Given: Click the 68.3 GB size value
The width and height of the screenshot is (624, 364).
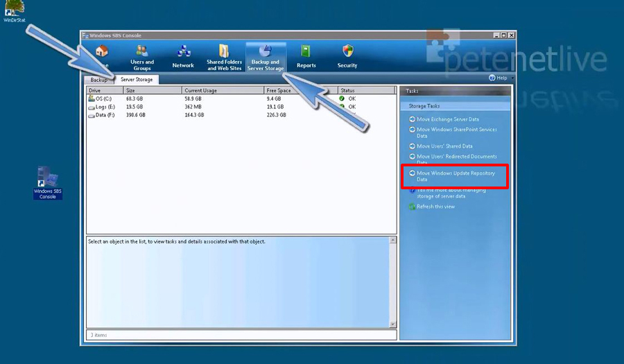Looking at the screenshot, I should coord(134,98).
